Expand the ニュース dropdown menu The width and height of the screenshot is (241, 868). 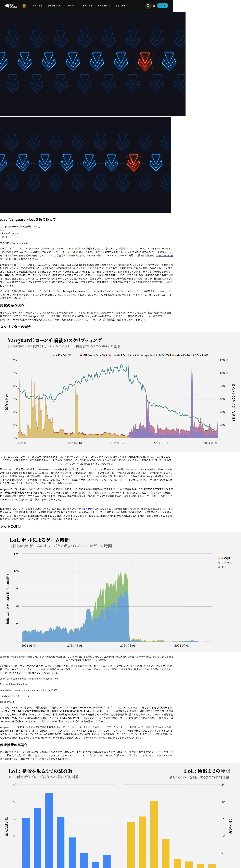[70, 6]
